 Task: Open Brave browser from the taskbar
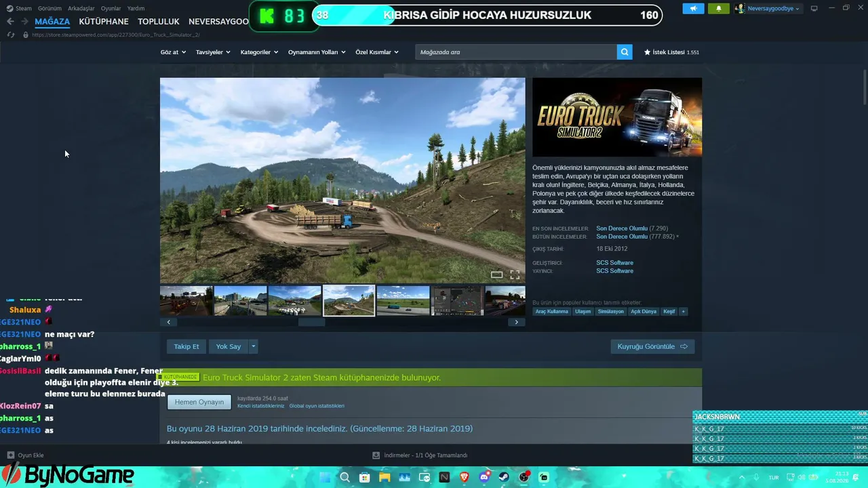(x=465, y=477)
